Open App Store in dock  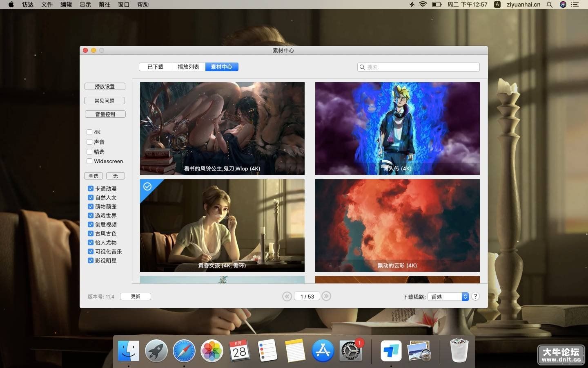(x=323, y=351)
